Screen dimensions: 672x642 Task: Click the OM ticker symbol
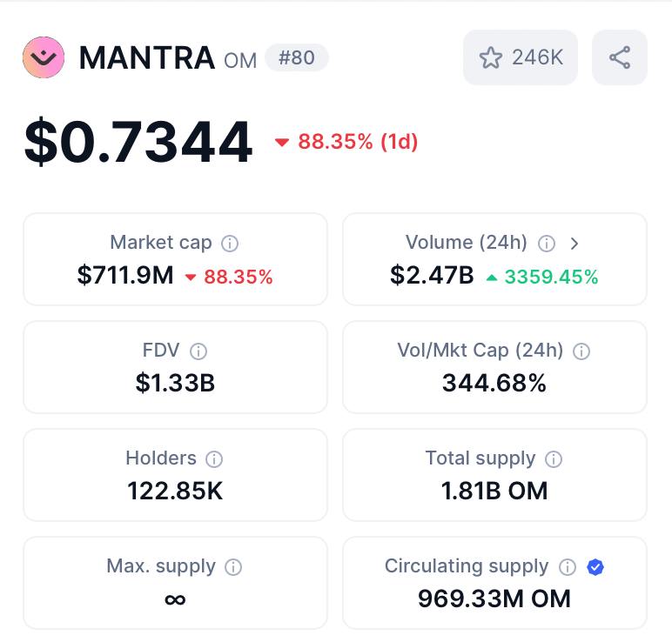(x=240, y=60)
